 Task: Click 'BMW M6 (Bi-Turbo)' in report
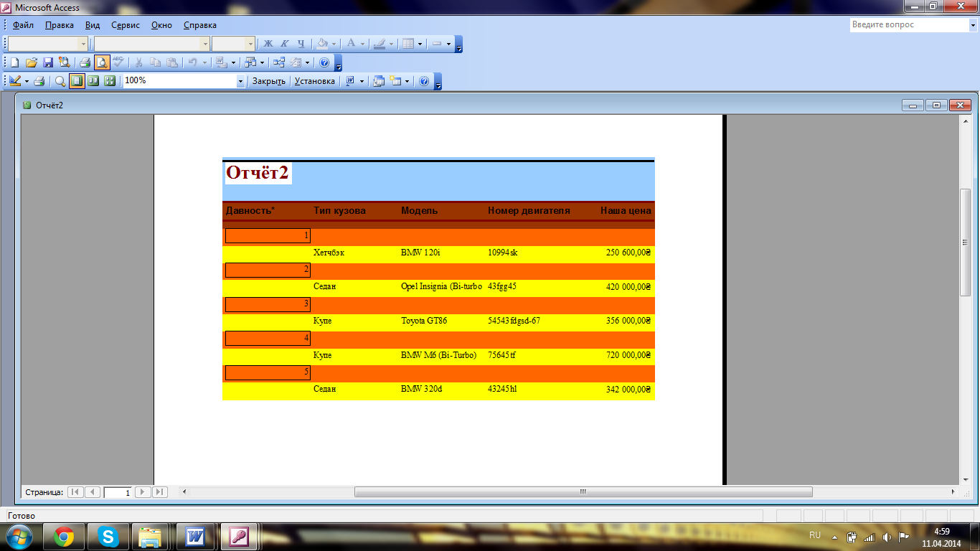(438, 355)
